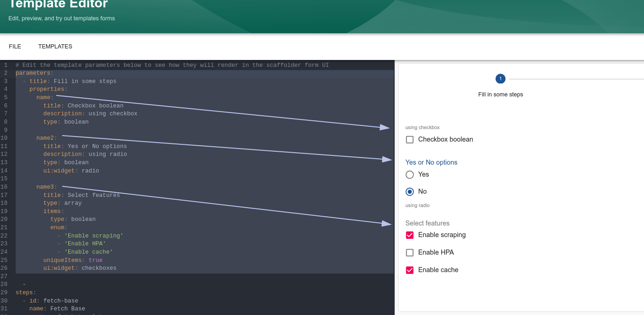The image size is (644, 315).
Task: Enable the Enable HPA checkbox
Action: click(409, 253)
